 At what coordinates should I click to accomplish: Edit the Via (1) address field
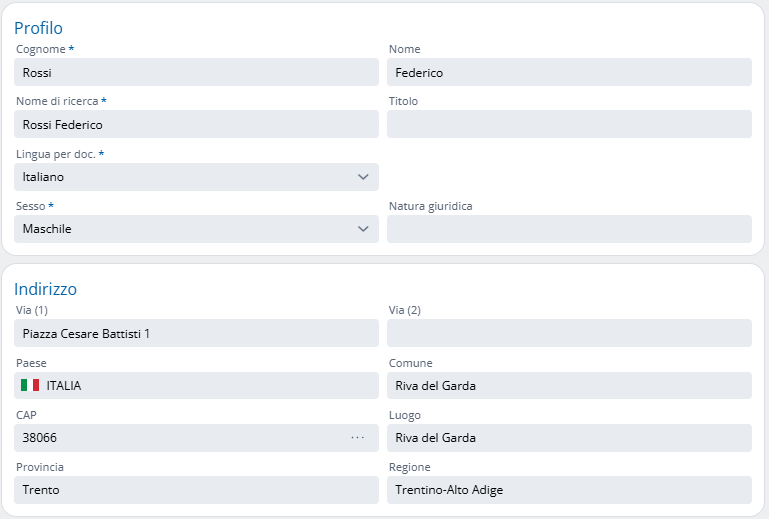click(x=196, y=333)
